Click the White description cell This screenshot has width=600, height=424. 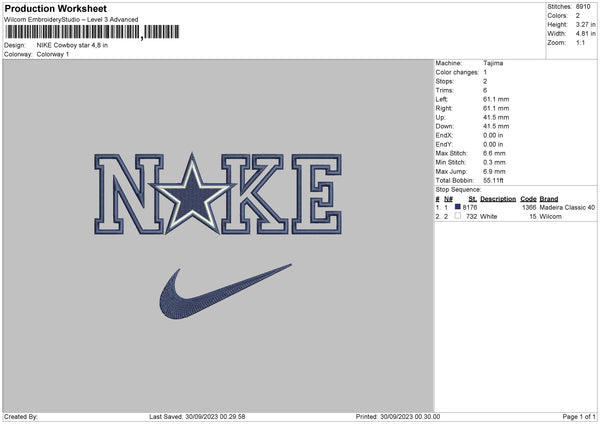489,217
